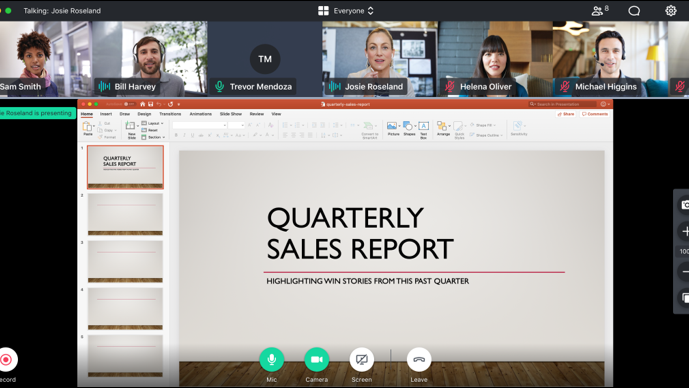Click the Leave call icon

419,359
